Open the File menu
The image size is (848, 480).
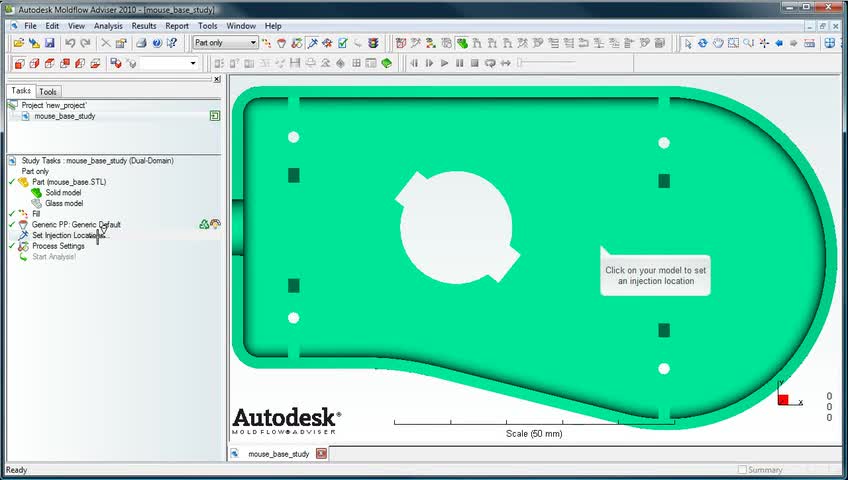pos(30,26)
